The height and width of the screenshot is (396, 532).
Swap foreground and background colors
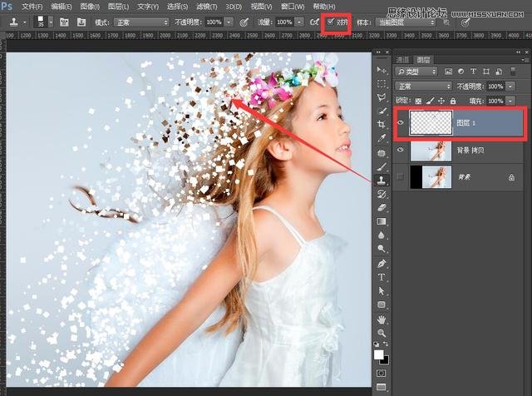pos(386,344)
